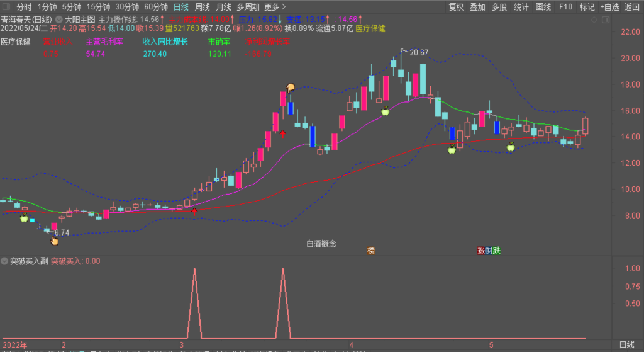The width and height of the screenshot is (644, 352).
Task: Expand the 突破买入副 sub-indicator dropdown arrow
Action: pyautogui.click(x=4, y=261)
